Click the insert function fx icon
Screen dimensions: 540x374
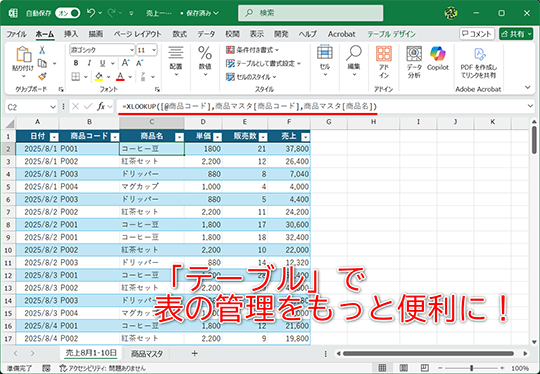pyautogui.click(x=101, y=107)
